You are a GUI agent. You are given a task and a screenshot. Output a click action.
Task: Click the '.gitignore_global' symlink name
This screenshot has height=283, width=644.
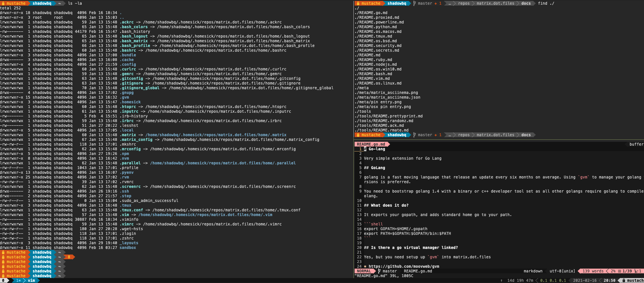tap(140, 88)
